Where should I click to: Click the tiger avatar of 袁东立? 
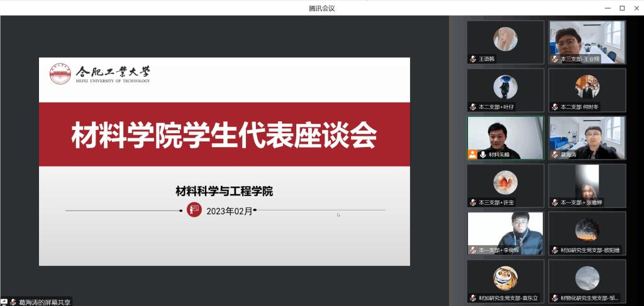point(505,277)
